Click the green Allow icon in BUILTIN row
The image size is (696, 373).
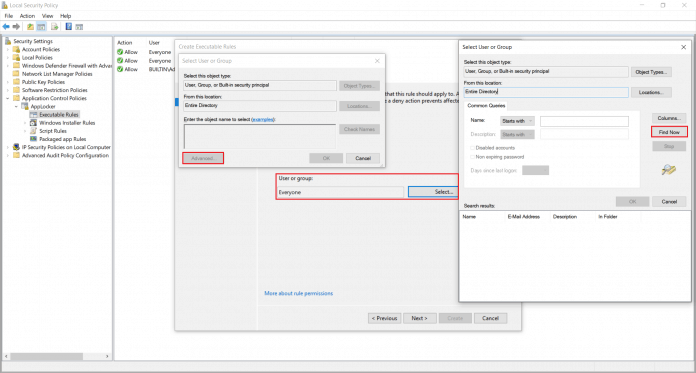(120, 69)
